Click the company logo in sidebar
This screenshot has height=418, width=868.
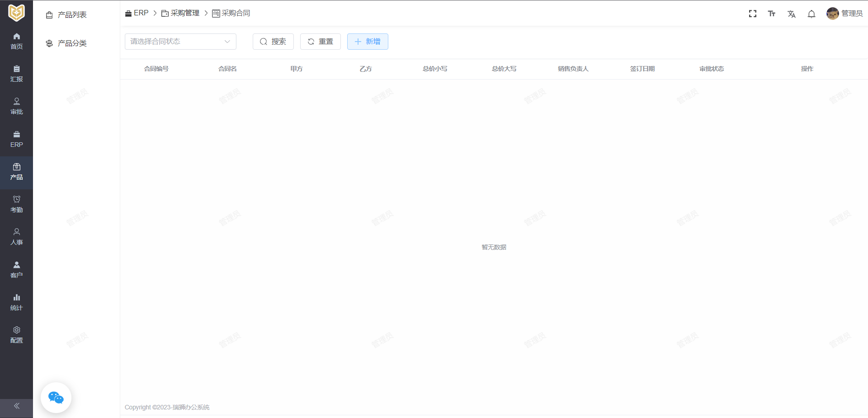[16, 13]
